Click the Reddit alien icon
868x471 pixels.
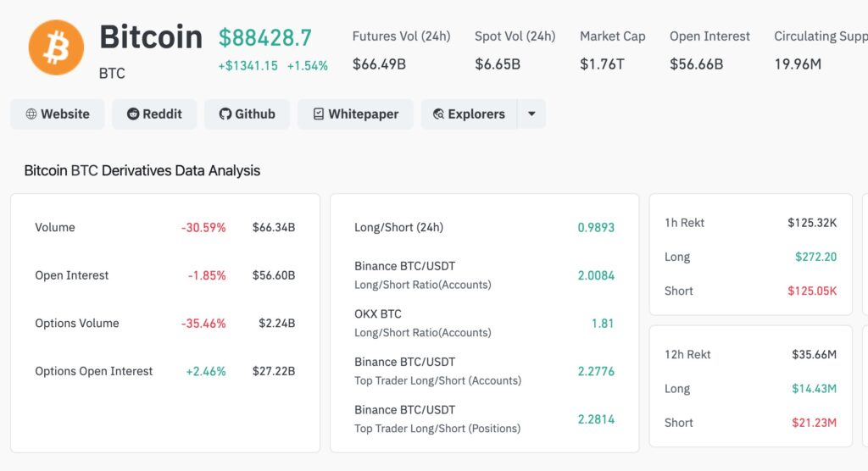coord(133,114)
